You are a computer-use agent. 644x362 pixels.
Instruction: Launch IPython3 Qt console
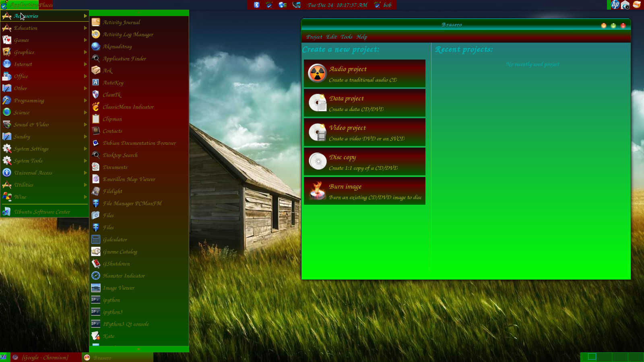tap(139, 324)
